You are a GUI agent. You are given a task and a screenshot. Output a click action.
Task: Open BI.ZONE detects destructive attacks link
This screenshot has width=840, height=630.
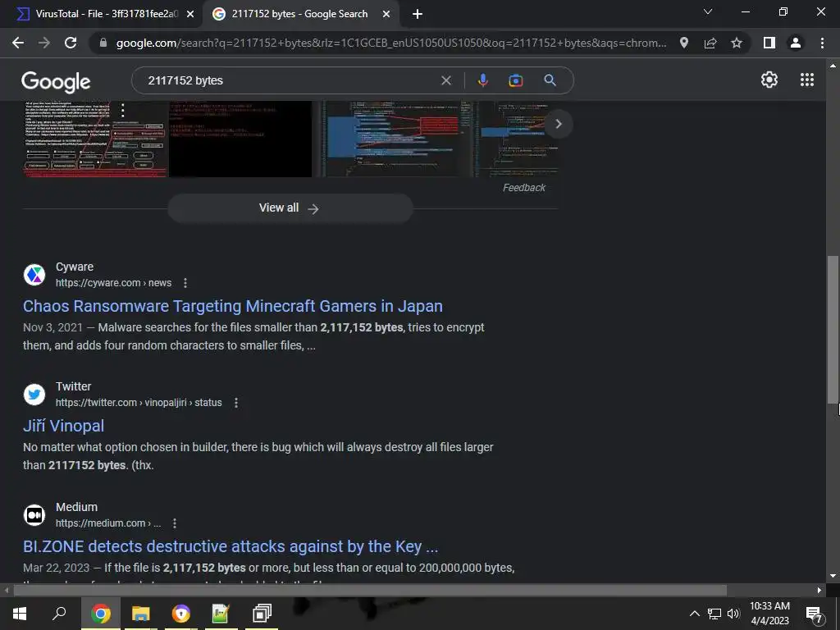(231, 546)
